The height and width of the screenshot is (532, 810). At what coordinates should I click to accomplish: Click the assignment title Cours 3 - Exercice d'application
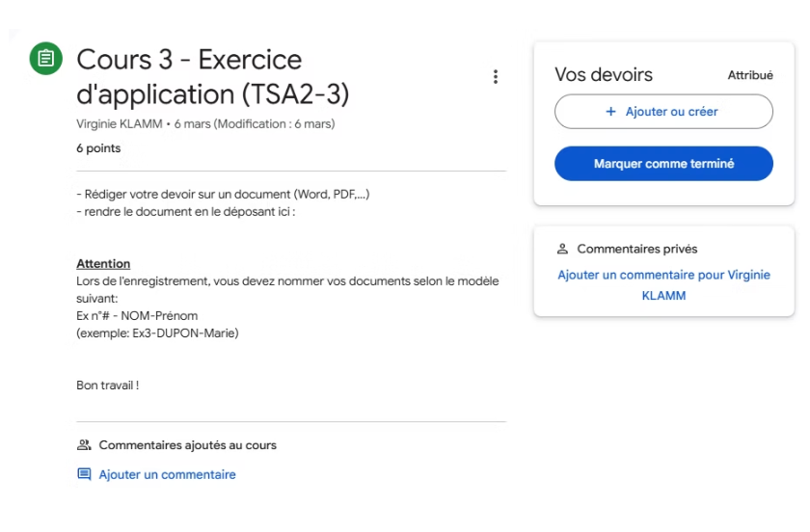tap(212, 77)
